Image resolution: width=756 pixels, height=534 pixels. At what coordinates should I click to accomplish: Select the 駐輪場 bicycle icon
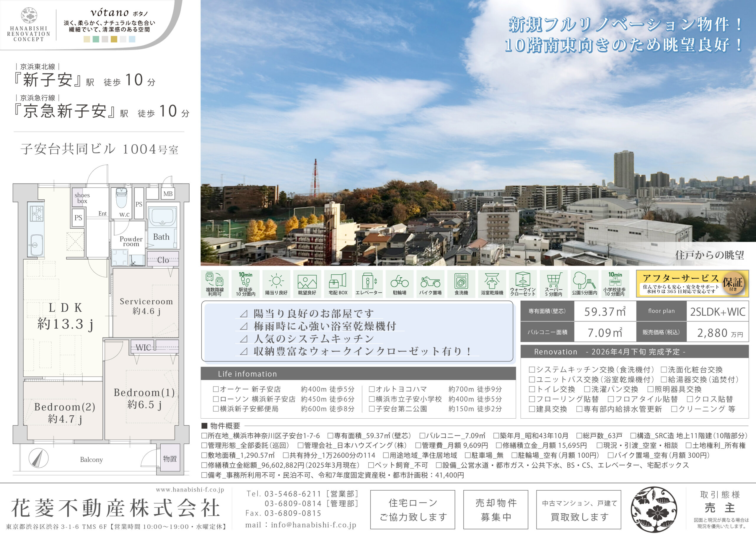click(x=399, y=281)
